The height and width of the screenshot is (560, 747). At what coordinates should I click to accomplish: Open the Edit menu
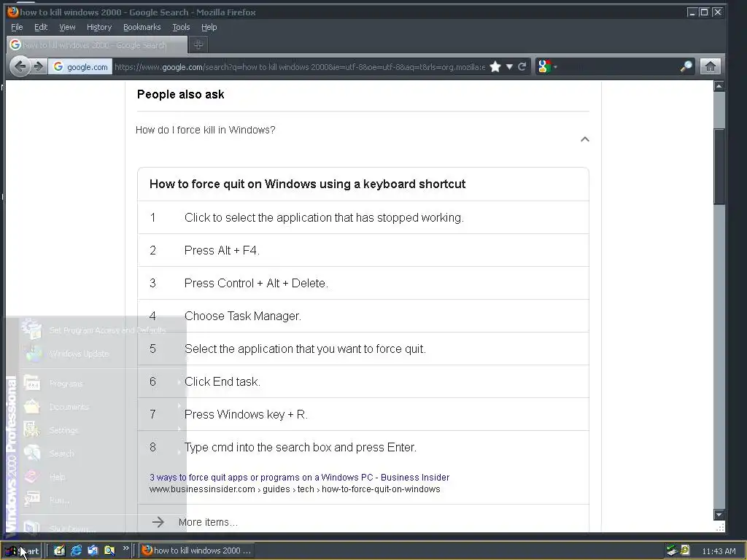[x=41, y=27]
